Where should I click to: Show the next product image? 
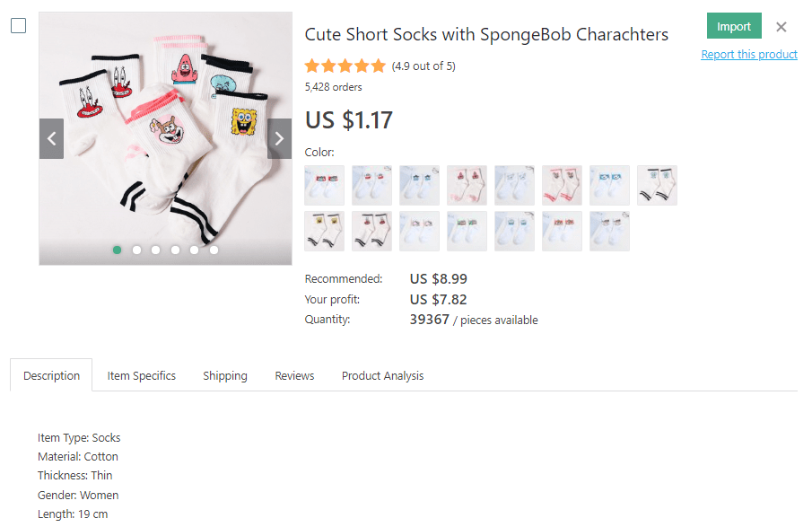[279, 138]
